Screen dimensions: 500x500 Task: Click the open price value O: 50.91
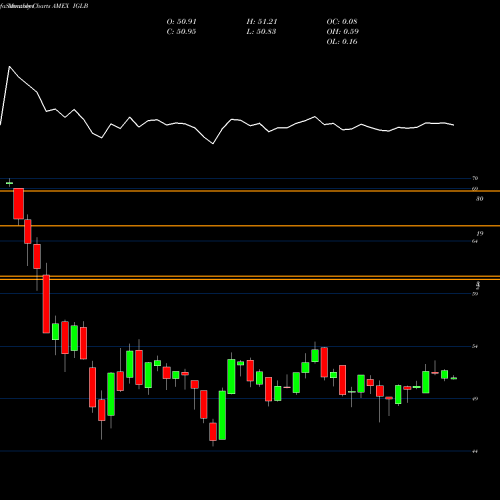tap(181, 22)
